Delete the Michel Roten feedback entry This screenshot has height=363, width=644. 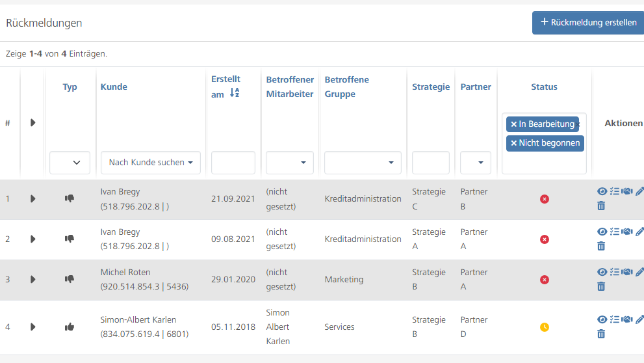[601, 286]
